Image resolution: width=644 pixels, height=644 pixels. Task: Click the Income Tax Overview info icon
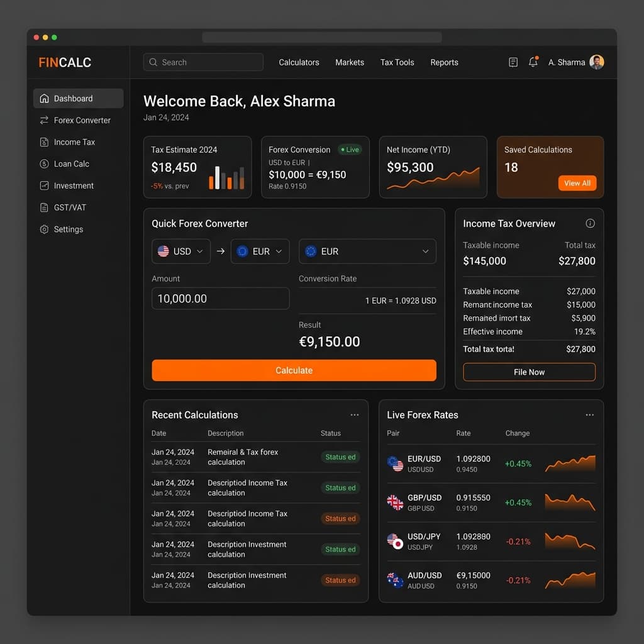pos(590,223)
